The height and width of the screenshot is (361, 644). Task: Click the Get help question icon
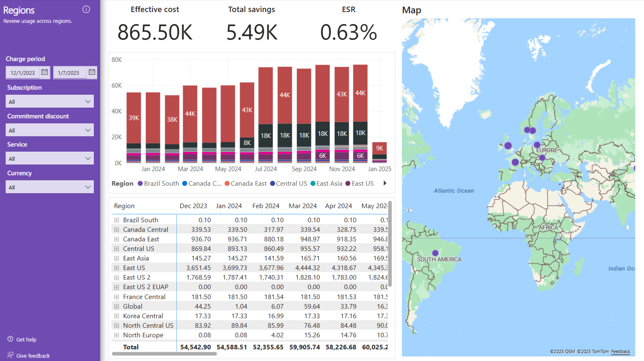(x=10, y=339)
